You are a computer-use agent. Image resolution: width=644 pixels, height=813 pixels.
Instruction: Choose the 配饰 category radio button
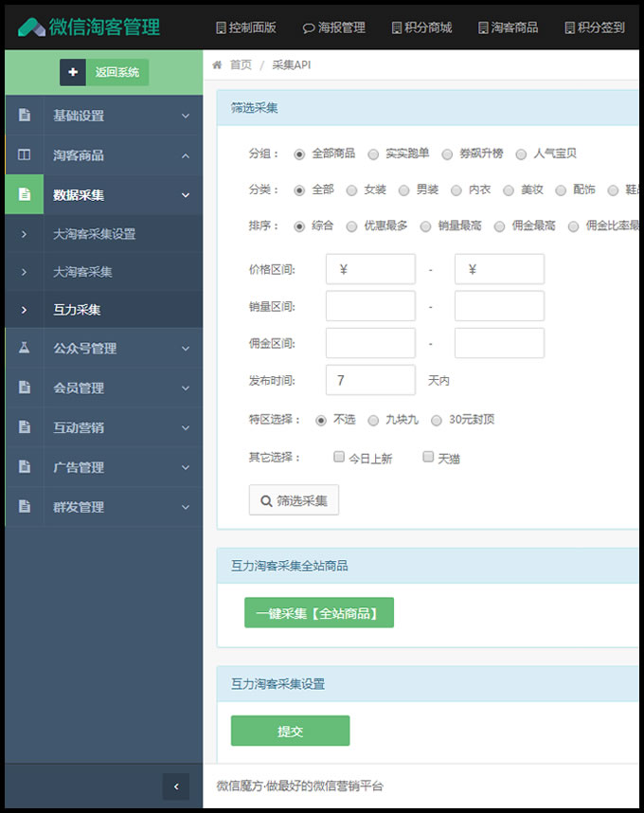[x=561, y=190]
